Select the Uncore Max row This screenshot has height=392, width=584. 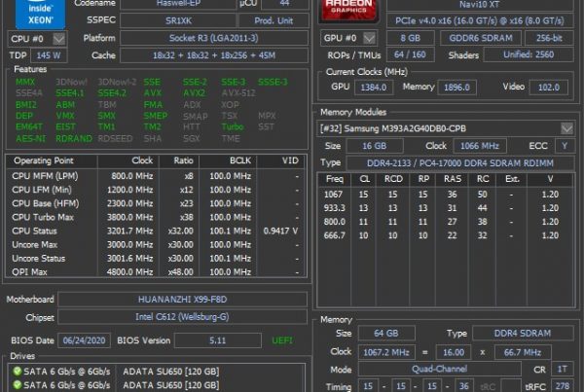coord(156,244)
